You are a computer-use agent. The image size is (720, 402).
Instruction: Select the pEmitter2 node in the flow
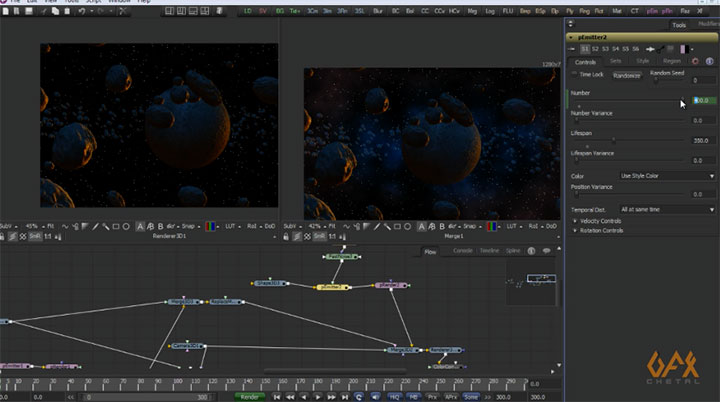click(332, 287)
